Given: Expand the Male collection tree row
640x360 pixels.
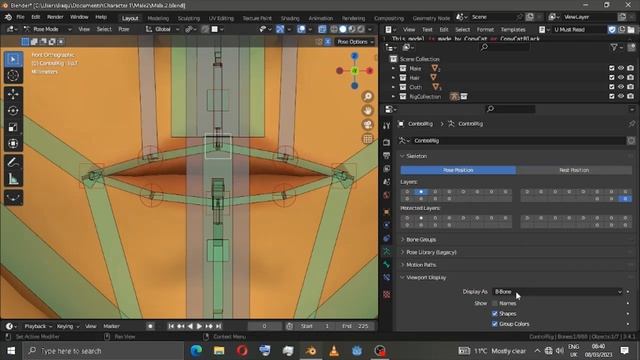Looking at the screenshot, I should pos(393,68).
